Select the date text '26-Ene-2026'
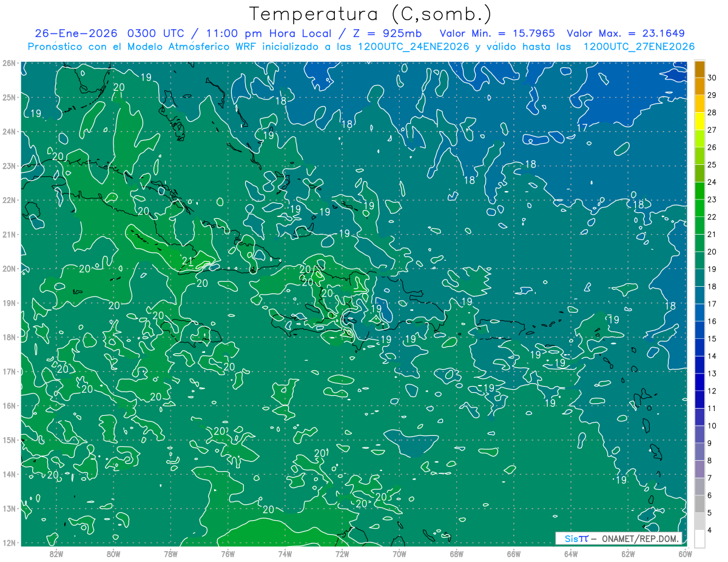The image size is (728, 562). click(x=76, y=33)
